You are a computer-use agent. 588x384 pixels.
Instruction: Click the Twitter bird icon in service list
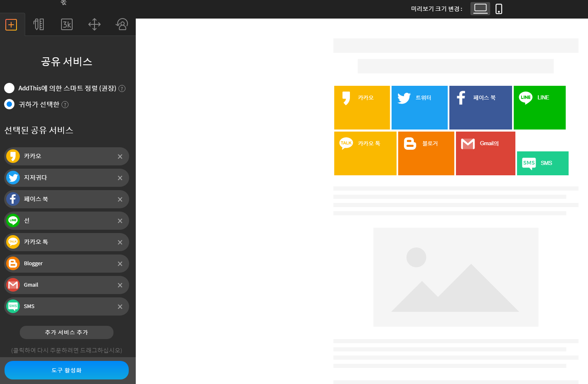point(13,178)
